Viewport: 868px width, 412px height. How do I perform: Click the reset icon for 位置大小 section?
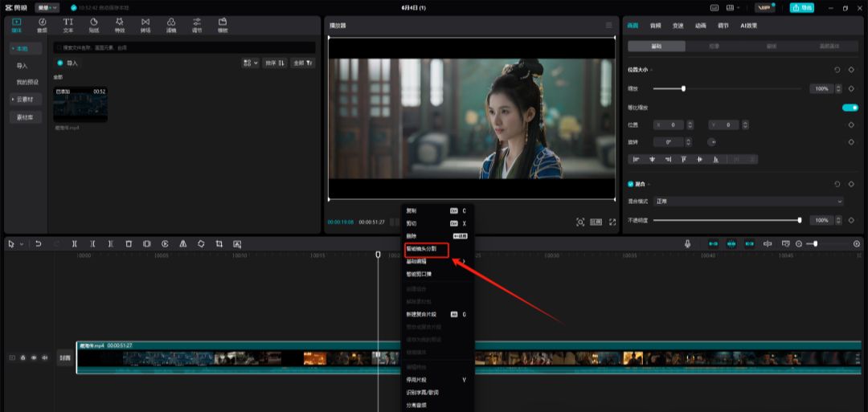pyautogui.click(x=837, y=70)
